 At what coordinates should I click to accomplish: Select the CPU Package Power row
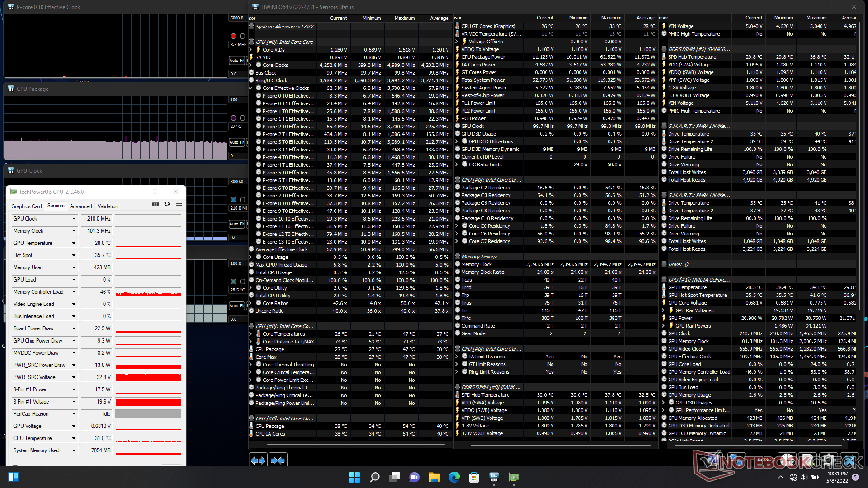[x=556, y=57]
